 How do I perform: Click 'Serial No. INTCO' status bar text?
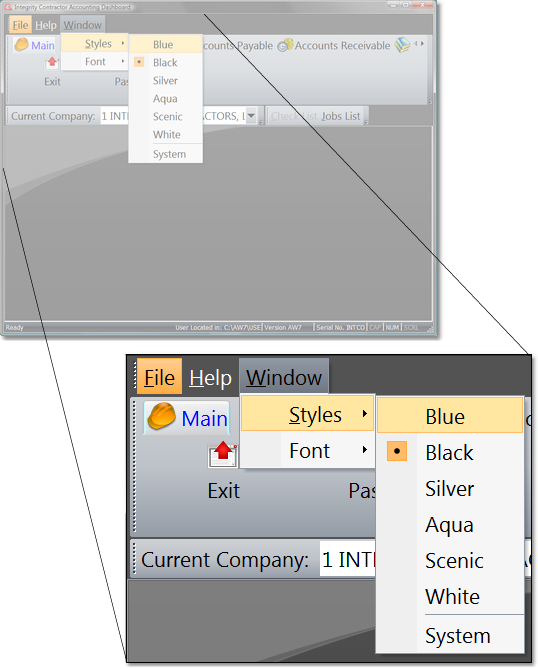pos(340,328)
